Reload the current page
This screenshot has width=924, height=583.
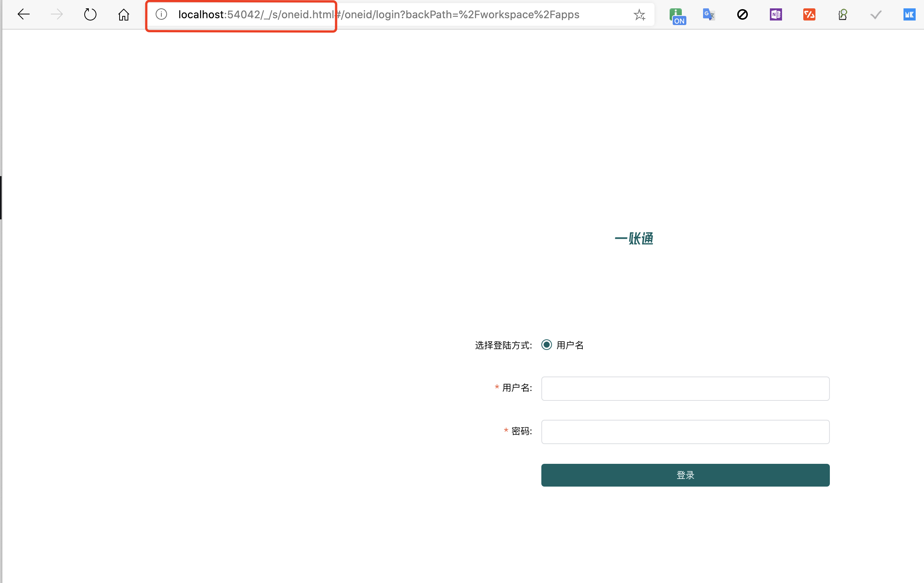point(90,14)
